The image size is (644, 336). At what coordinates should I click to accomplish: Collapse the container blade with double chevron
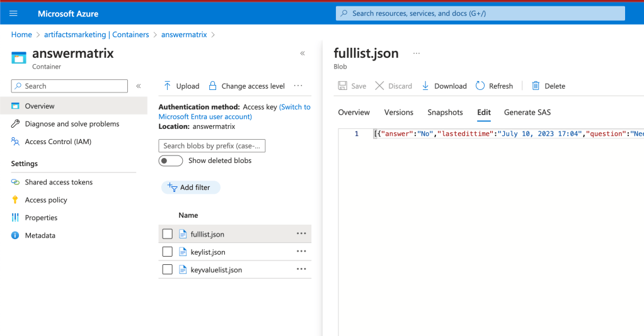point(302,53)
